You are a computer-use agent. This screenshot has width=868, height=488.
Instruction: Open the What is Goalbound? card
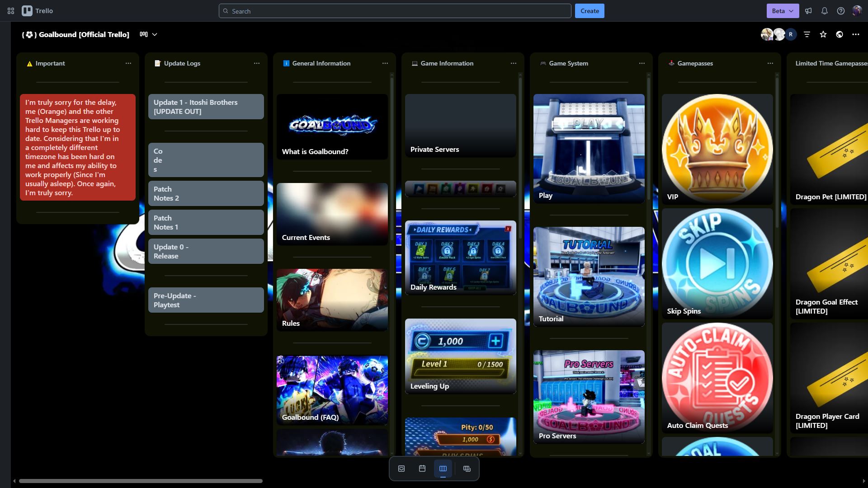point(332,127)
